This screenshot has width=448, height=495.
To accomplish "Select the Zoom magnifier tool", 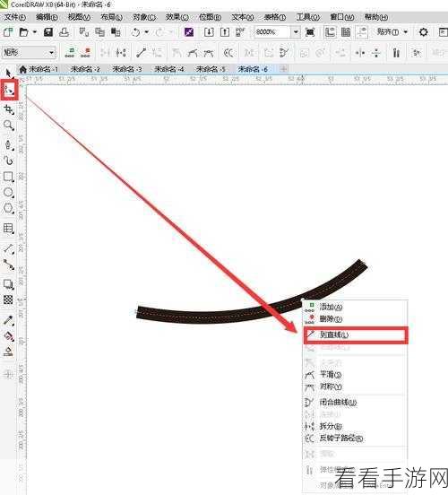I will click(9, 126).
